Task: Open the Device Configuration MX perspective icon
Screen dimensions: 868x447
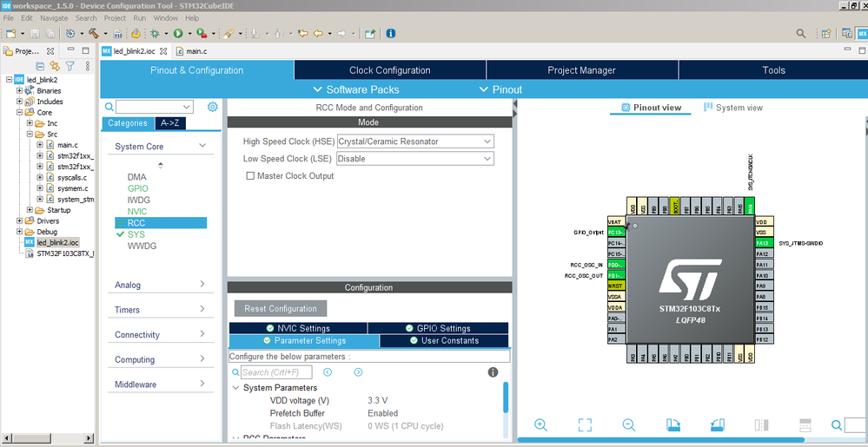Action: tap(863, 34)
